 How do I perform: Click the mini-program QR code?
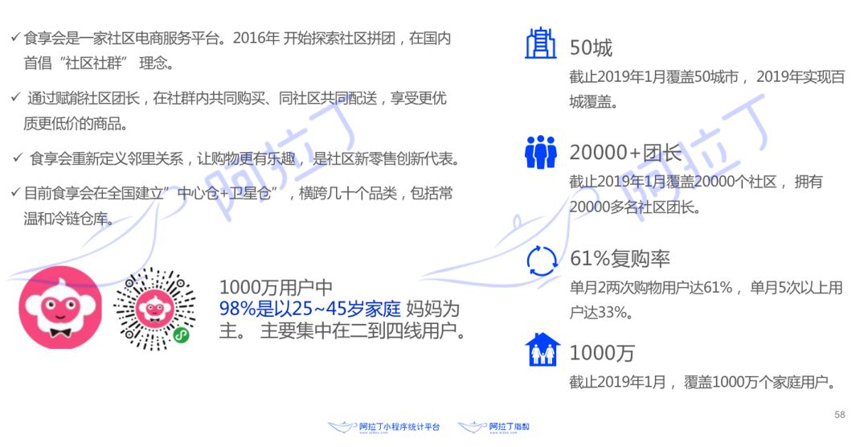click(154, 309)
